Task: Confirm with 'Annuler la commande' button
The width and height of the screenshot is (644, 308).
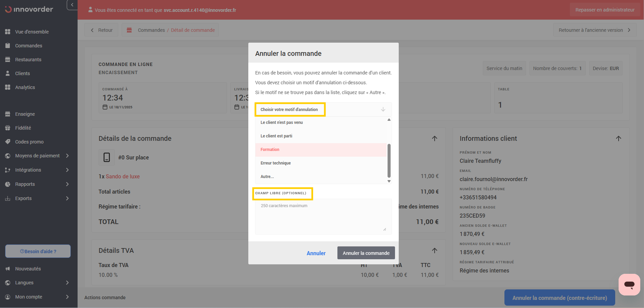Action: point(366,253)
